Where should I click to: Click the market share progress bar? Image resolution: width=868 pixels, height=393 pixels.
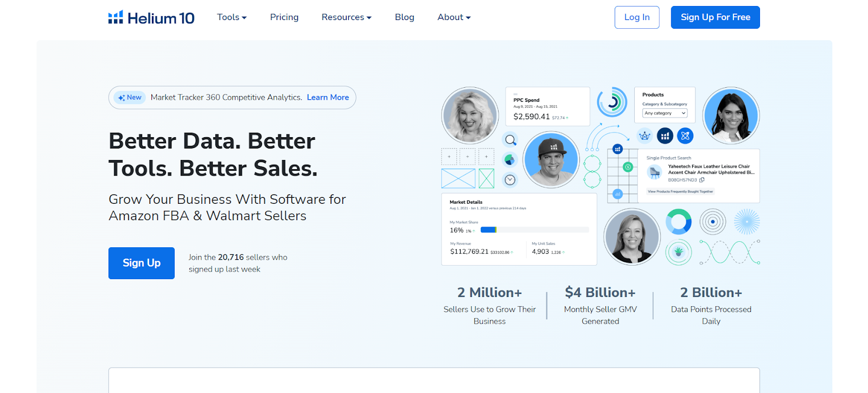point(534,230)
